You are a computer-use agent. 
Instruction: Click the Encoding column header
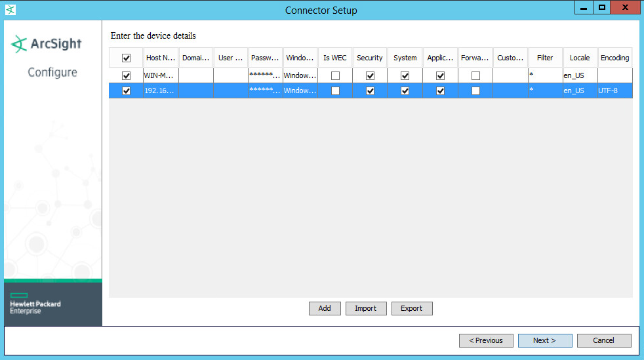point(614,58)
